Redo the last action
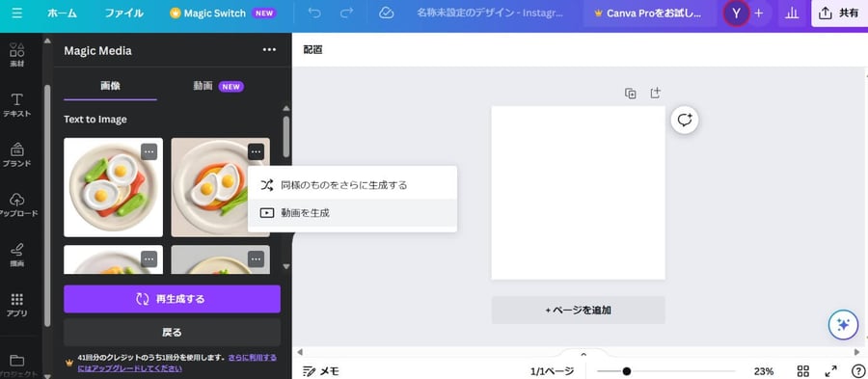The width and height of the screenshot is (868, 379). (x=346, y=14)
